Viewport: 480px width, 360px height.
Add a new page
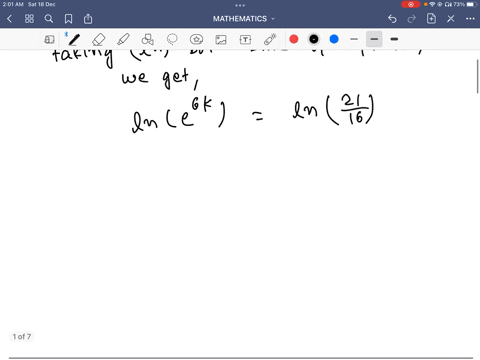tap(431, 18)
